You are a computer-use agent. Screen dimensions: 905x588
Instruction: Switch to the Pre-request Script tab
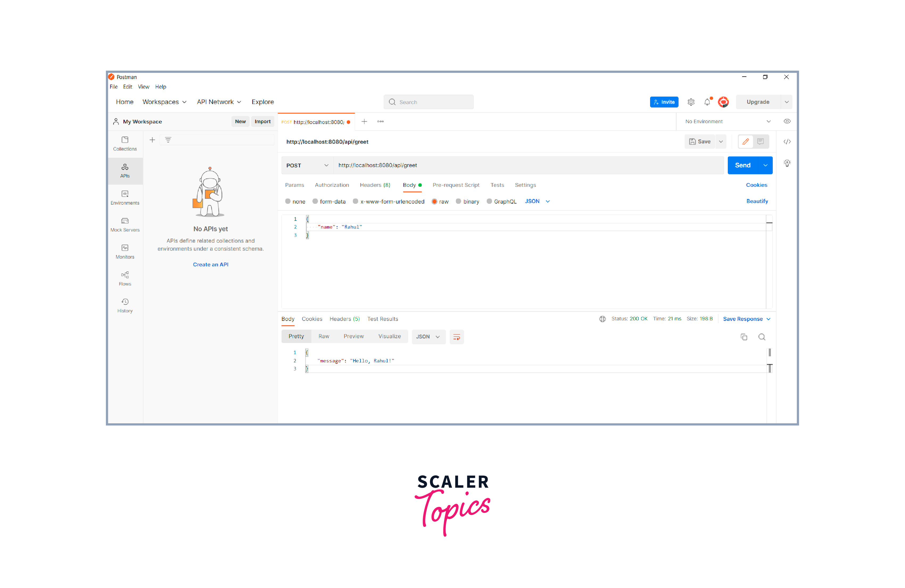pos(458,185)
